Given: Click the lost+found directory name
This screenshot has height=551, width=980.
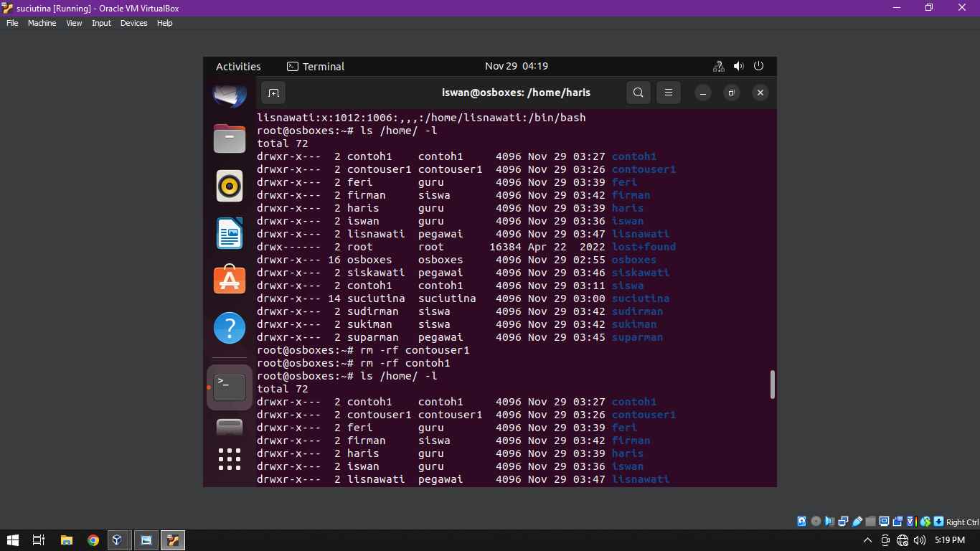Looking at the screenshot, I should point(644,247).
